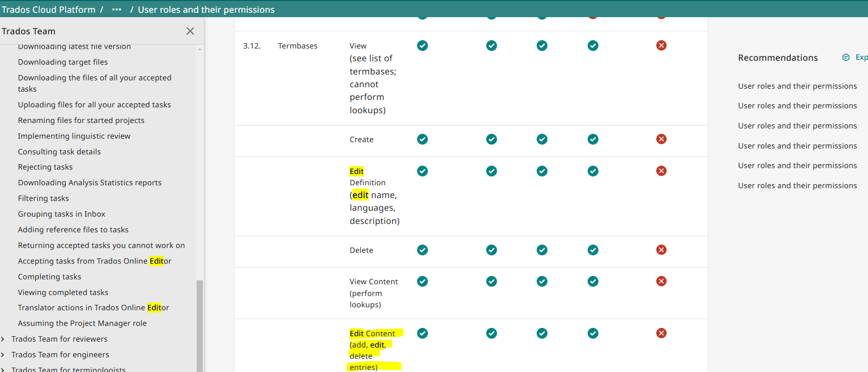Image resolution: width=868 pixels, height=372 pixels.
Task: Click fourth green check in Edit Content row
Action: click(593, 333)
